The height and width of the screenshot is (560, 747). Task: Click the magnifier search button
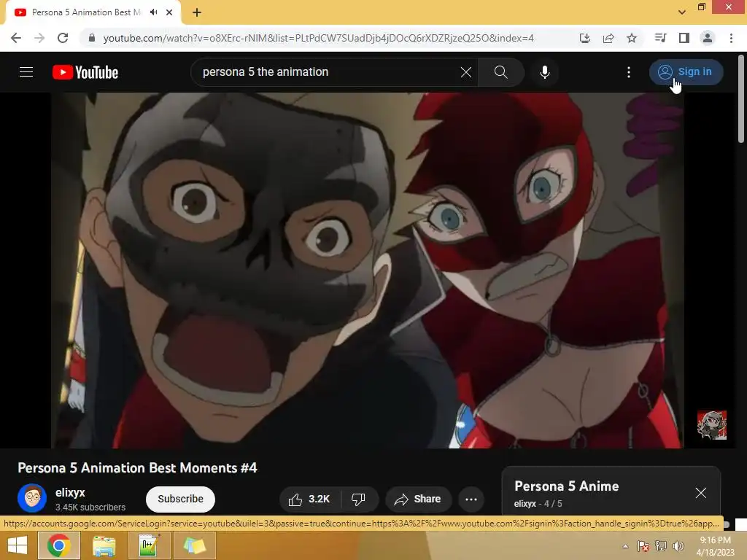pos(500,72)
